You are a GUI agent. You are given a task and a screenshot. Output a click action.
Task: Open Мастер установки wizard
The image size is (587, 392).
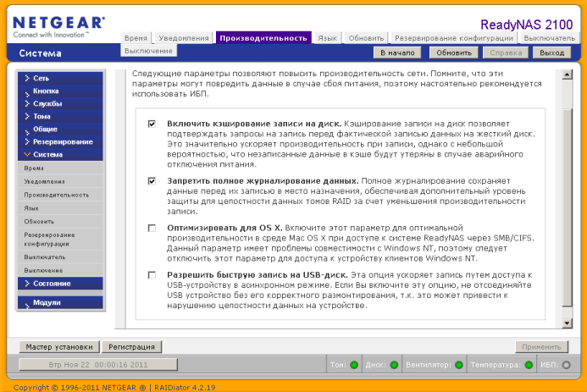tap(59, 347)
